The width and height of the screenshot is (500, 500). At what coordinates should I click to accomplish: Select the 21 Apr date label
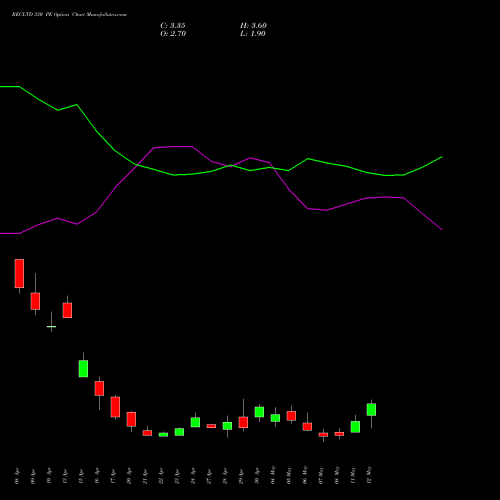[x=145, y=476]
